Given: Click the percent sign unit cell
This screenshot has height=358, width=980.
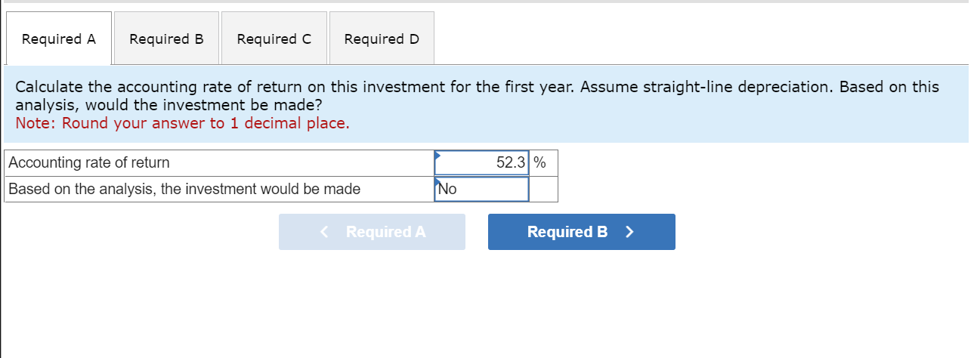Looking at the screenshot, I should click(540, 163).
